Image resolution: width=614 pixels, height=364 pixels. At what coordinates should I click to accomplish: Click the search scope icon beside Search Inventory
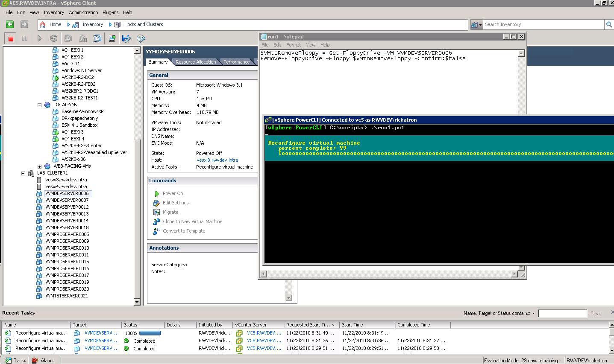(476, 25)
